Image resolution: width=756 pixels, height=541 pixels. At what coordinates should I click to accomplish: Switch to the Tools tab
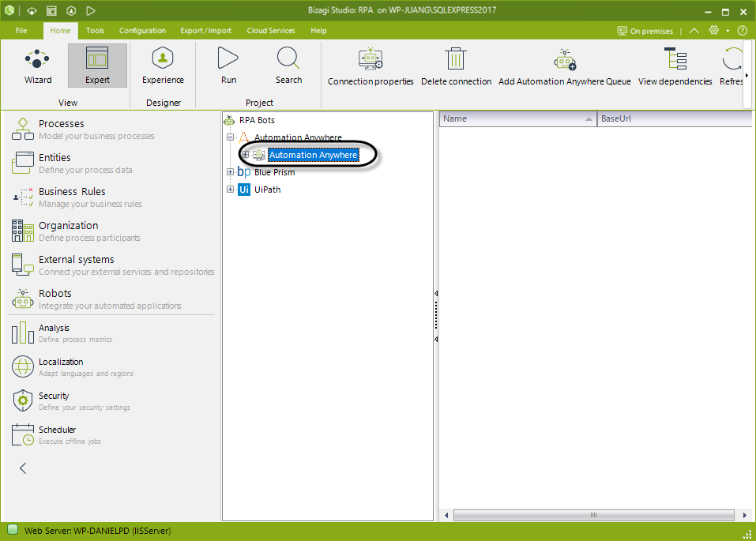coord(95,30)
